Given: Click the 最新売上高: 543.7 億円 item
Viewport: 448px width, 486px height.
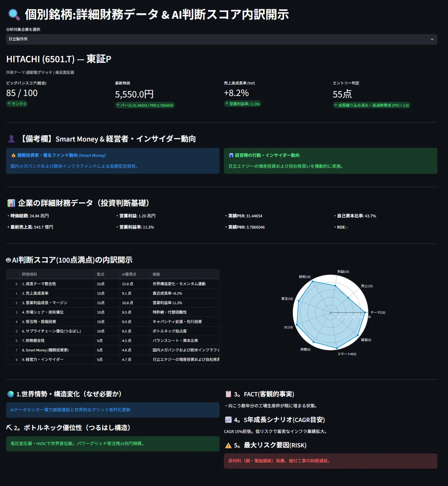Looking at the screenshot, I should click(32, 227).
